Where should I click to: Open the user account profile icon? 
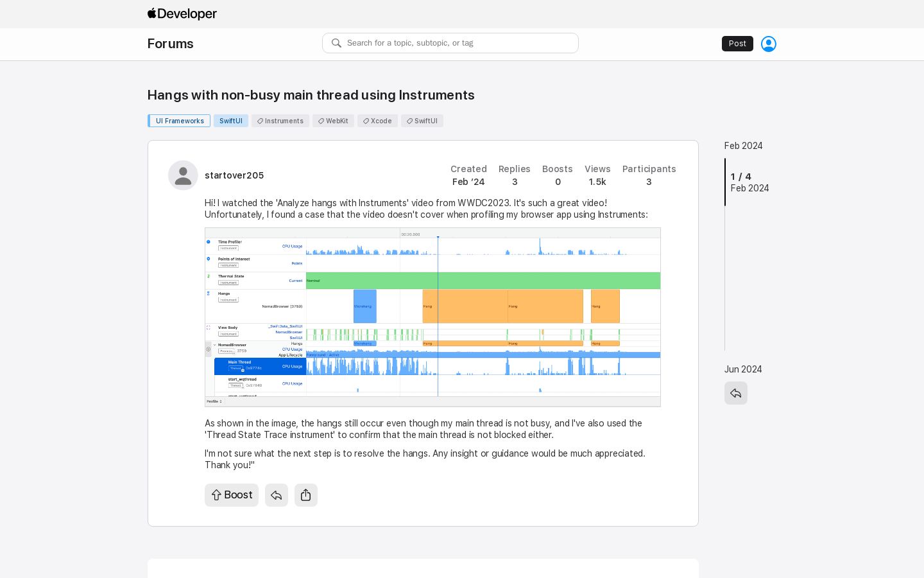[x=769, y=44]
